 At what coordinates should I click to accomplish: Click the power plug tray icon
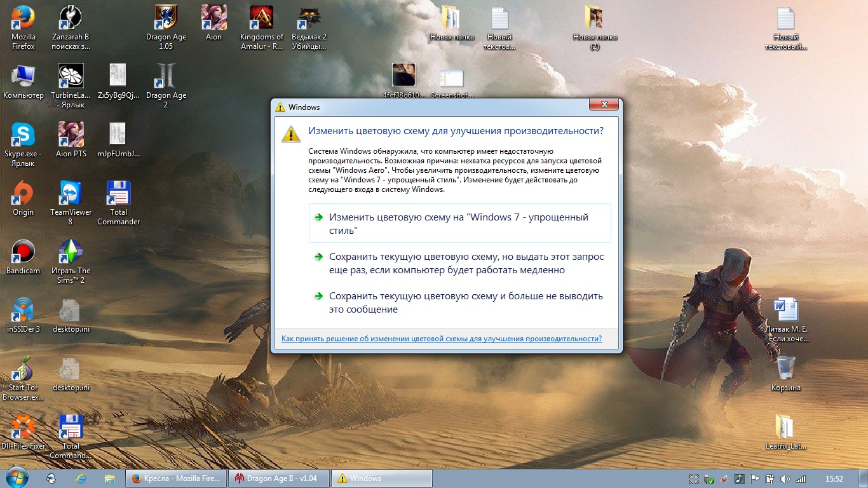[770, 479]
